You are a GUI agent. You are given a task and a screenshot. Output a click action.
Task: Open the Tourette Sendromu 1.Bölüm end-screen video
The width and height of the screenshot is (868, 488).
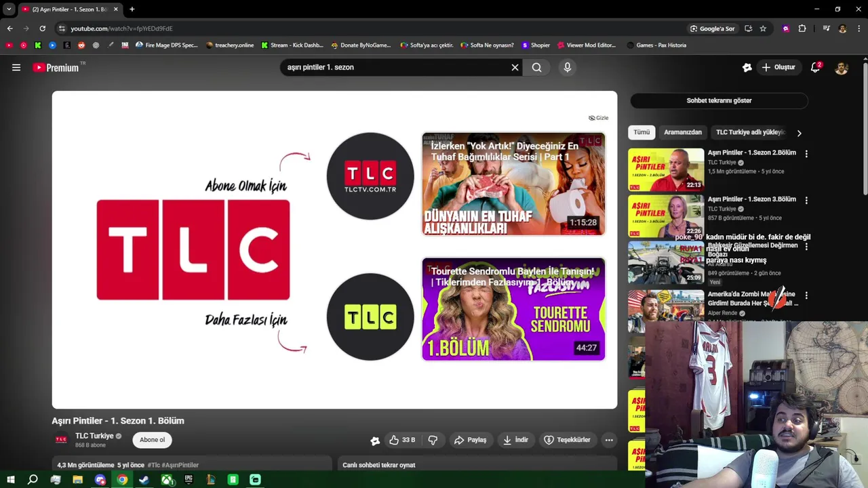coord(513,309)
